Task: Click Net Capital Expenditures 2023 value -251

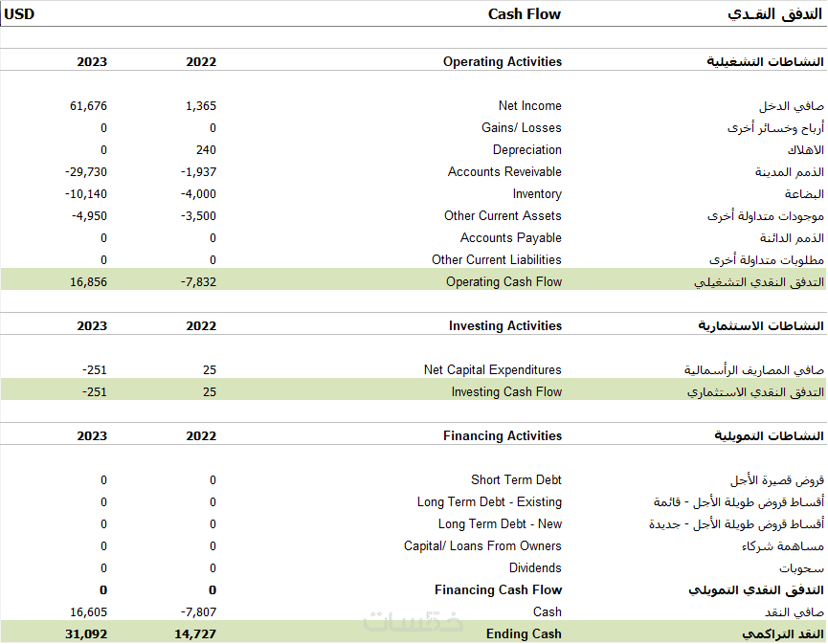Action: (x=95, y=370)
